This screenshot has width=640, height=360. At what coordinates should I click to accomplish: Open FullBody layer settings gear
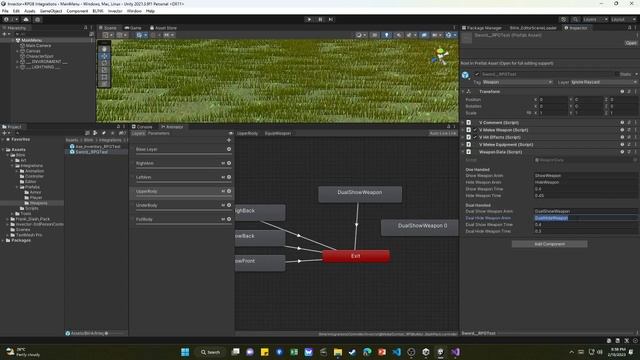229,219
